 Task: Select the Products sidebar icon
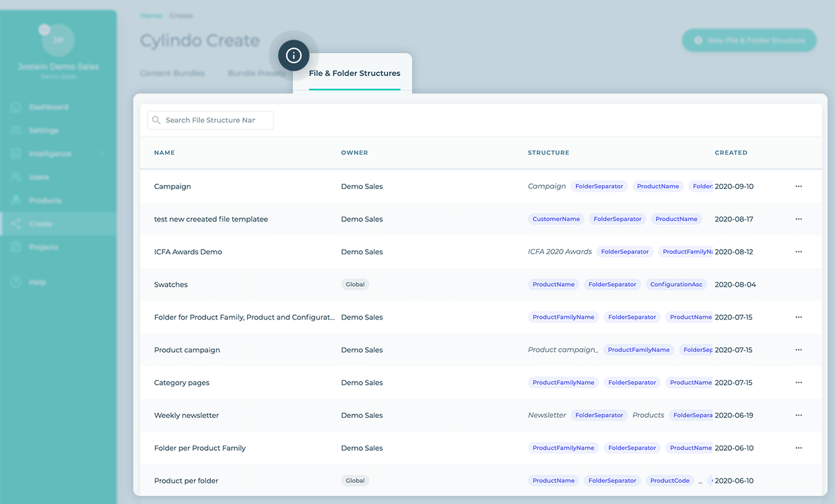click(x=15, y=200)
